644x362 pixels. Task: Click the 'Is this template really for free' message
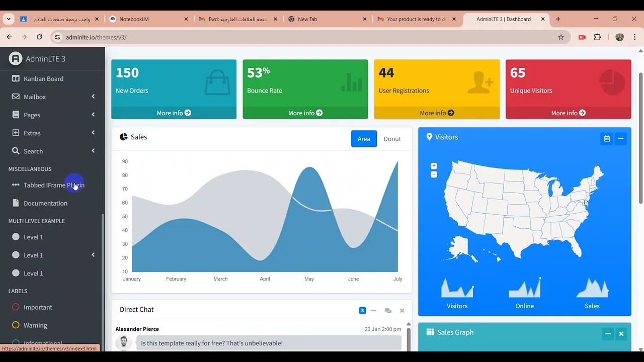point(269,343)
